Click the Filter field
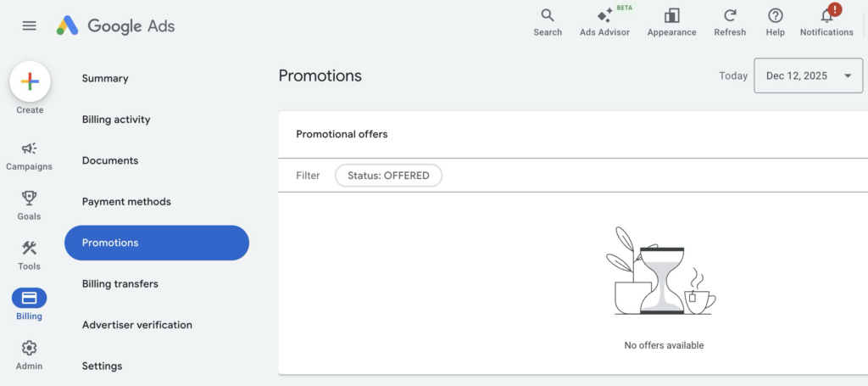Image resolution: width=868 pixels, height=386 pixels. [308, 176]
